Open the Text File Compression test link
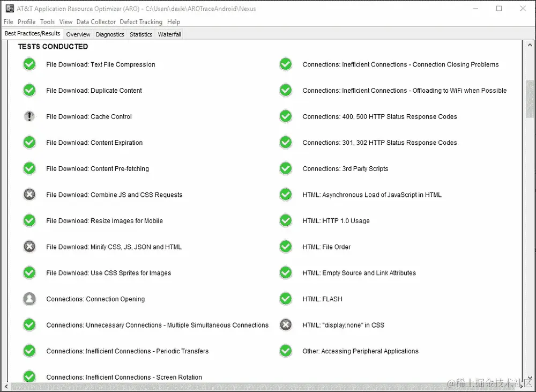This screenshot has width=536, height=392. coord(101,64)
